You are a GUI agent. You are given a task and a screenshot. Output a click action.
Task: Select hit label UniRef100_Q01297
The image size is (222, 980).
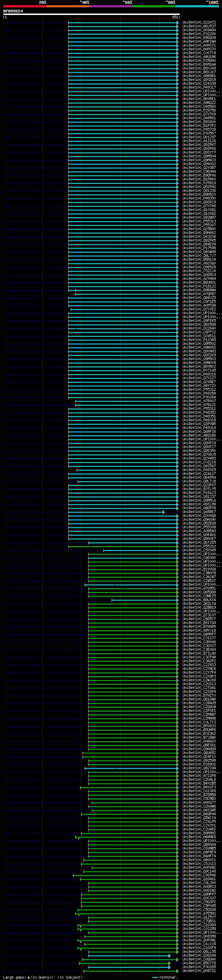[199, 137]
